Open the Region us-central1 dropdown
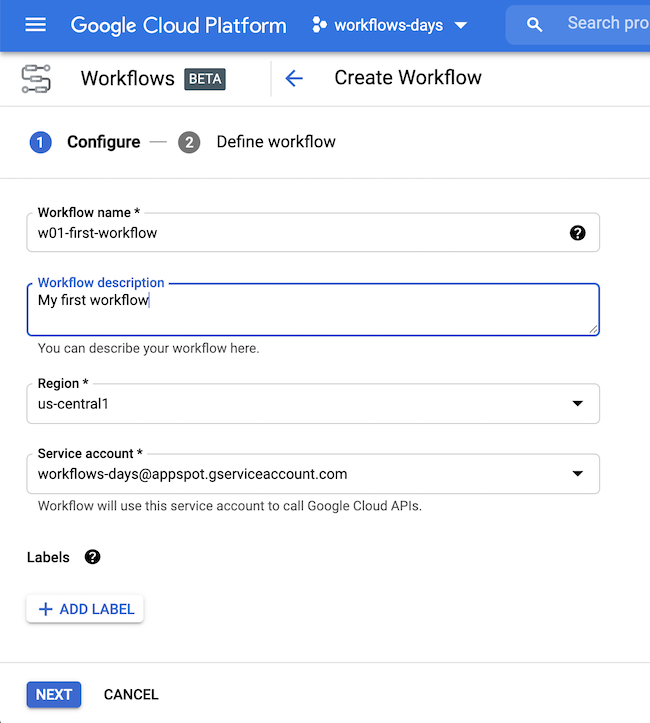 coord(313,403)
